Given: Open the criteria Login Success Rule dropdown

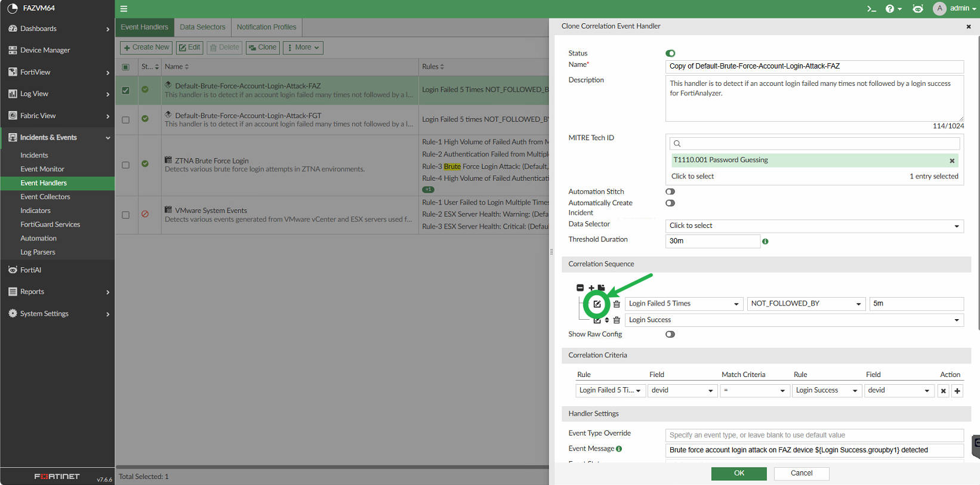Looking at the screenshot, I should (x=827, y=391).
